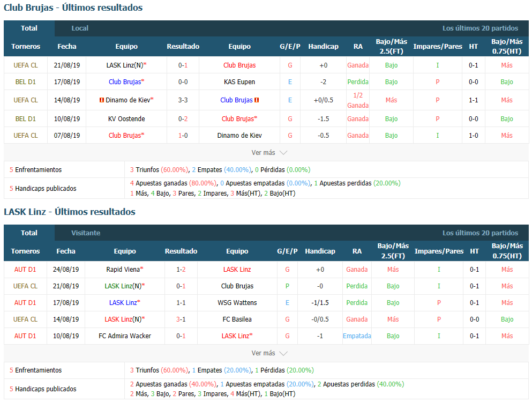Click Club Brujas - Últimos resultados heading

(73, 8)
